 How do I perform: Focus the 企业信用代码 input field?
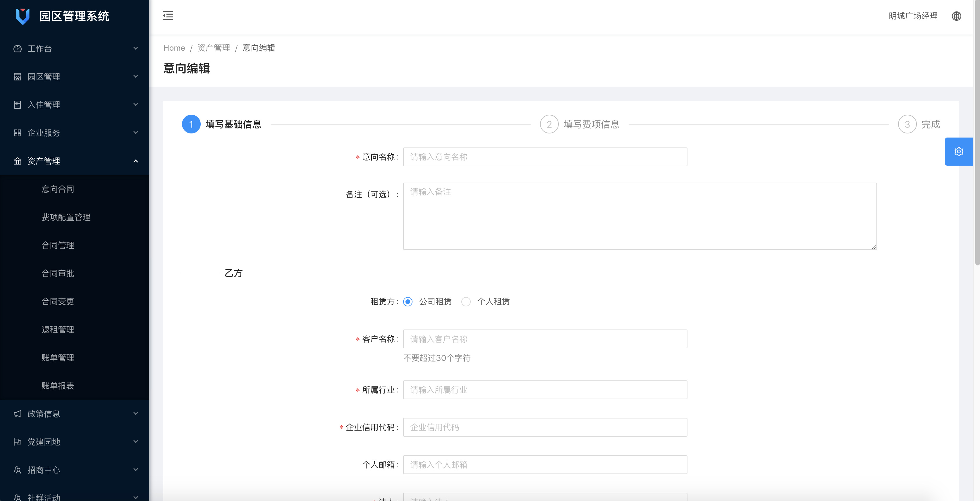click(545, 427)
